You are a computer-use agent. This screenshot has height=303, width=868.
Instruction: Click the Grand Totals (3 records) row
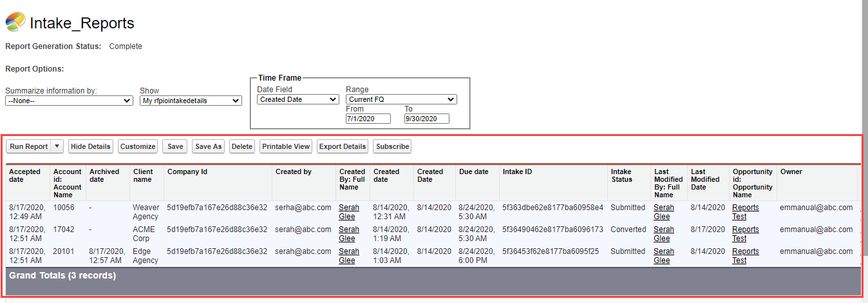click(433, 281)
